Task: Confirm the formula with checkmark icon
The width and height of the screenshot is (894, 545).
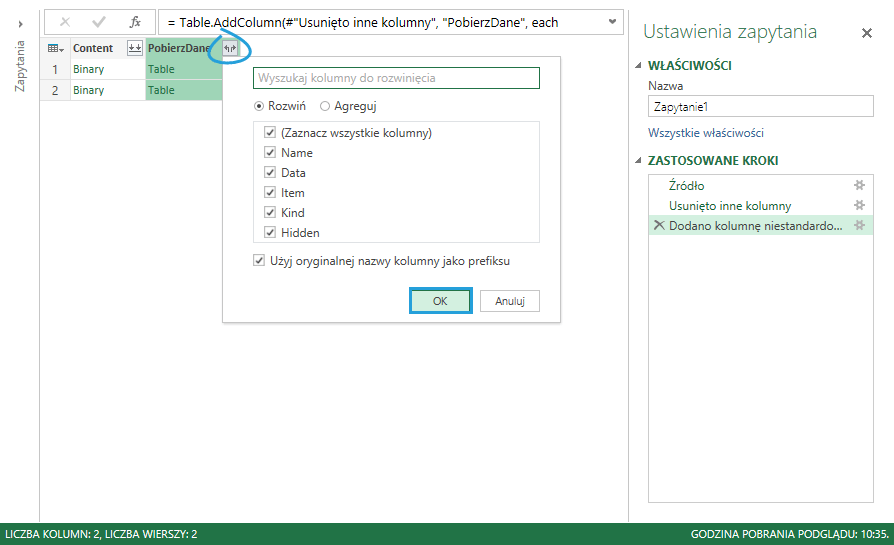Action: pos(99,22)
